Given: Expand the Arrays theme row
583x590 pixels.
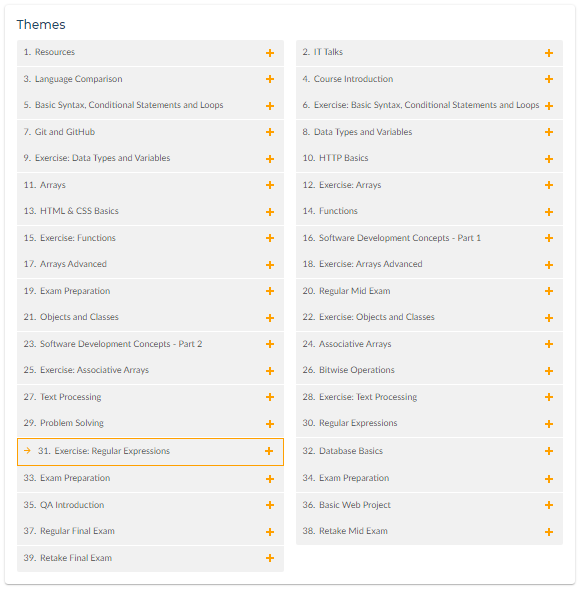Looking at the screenshot, I should [150, 185].
